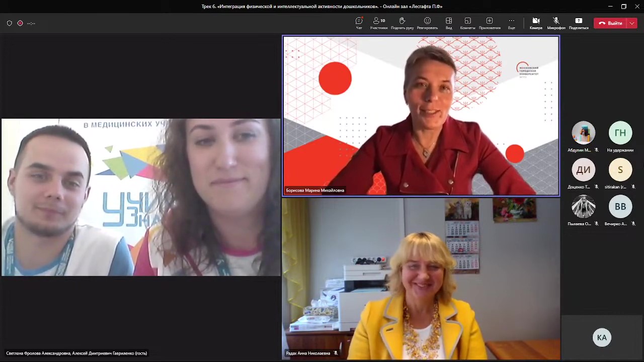644x362 pixels.
Task: Click the ДИ Доценко participant avatar
Action: (x=583, y=170)
